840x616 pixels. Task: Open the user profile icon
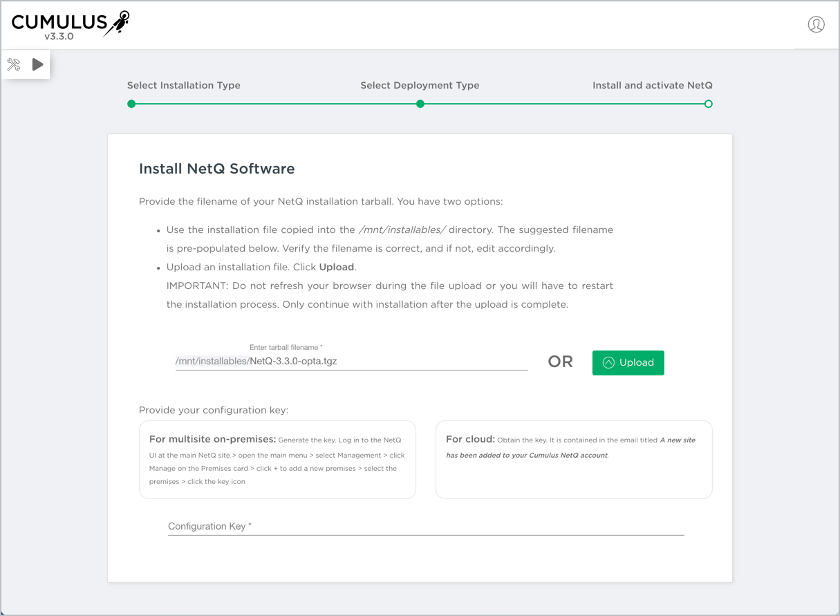[x=816, y=25]
